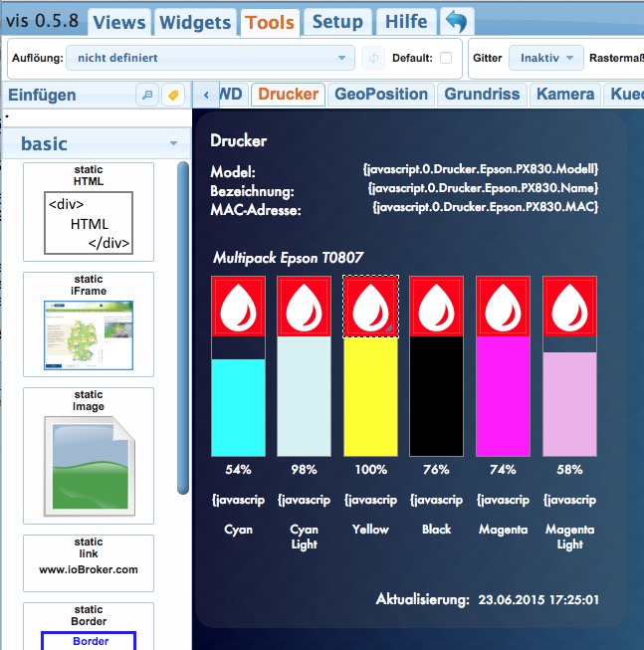This screenshot has height=650, width=644.
Task: Click the 58% value label
Action: [569, 470]
